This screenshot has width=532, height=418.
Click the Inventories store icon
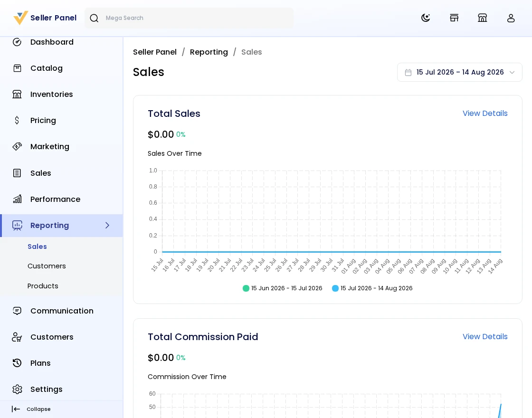point(17,95)
